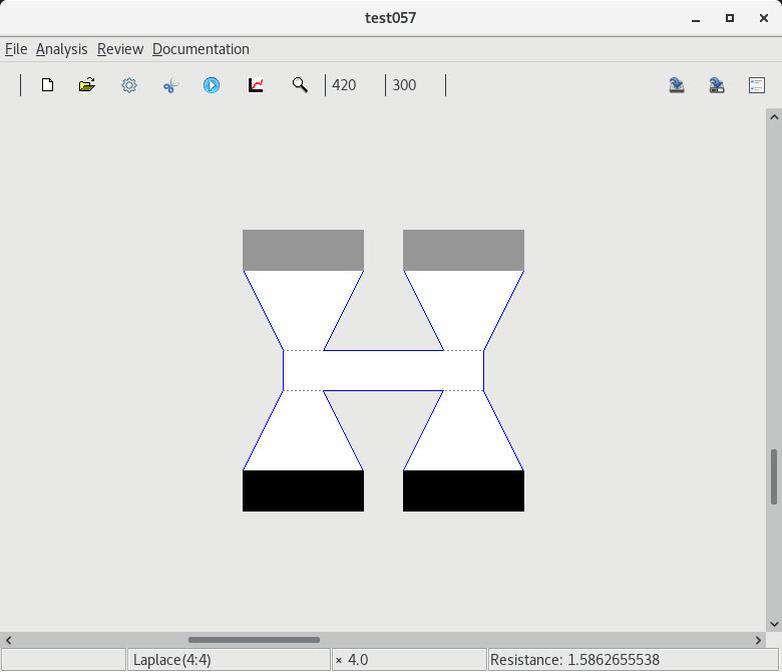The image size is (782, 672).
Task: Open a file with the folder icon
Action: point(87,85)
